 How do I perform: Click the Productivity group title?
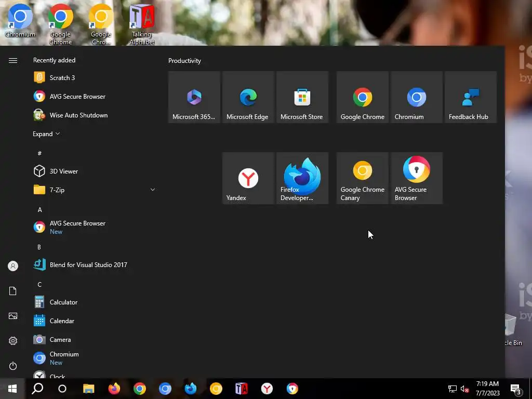click(x=184, y=61)
